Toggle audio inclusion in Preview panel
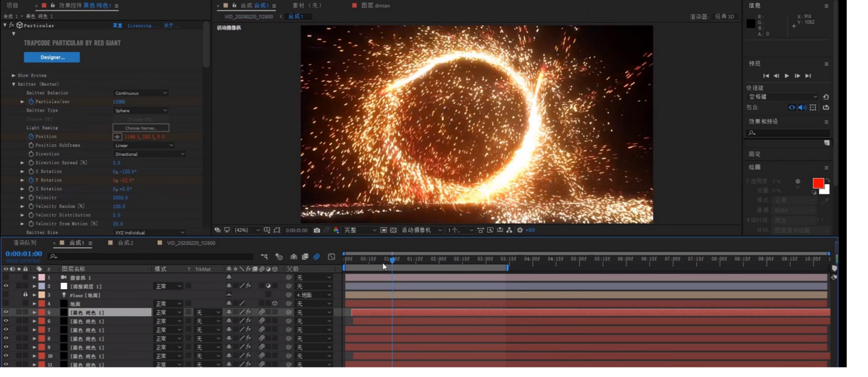This screenshot has height=377, width=868. point(802,108)
